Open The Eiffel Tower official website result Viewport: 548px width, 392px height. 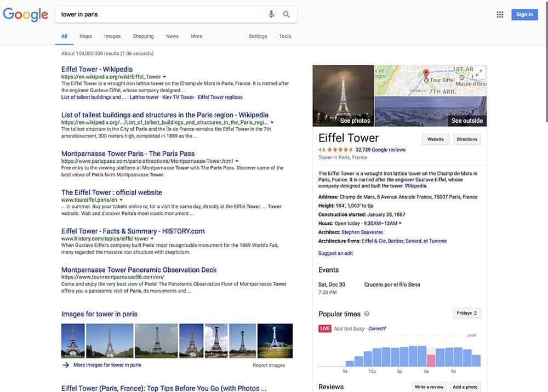pos(111,192)
